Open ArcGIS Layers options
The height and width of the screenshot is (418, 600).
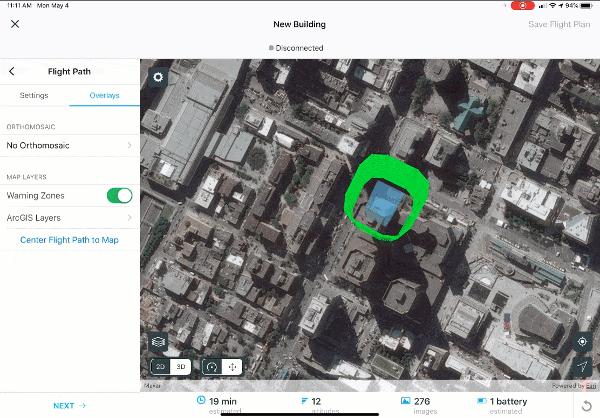click(x=69, y=217)
